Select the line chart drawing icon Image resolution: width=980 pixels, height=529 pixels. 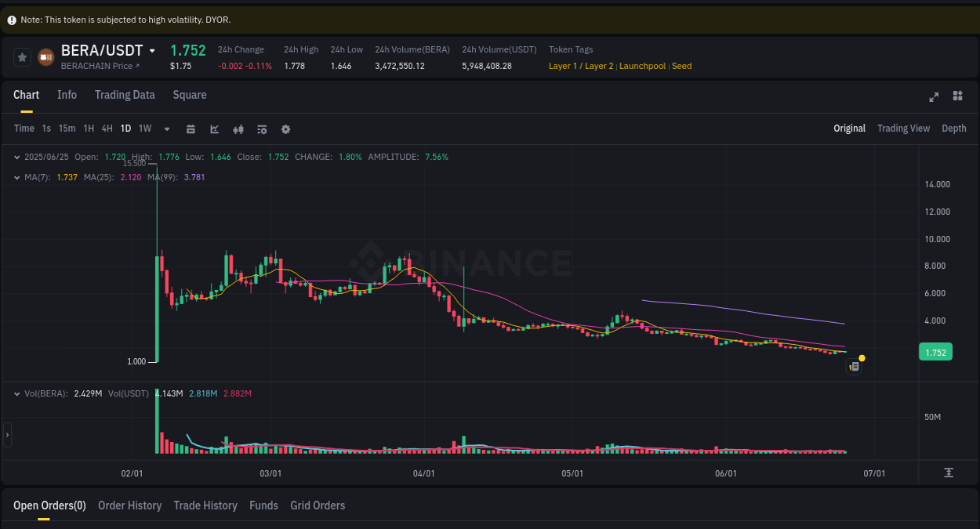[x=214, y=129]
